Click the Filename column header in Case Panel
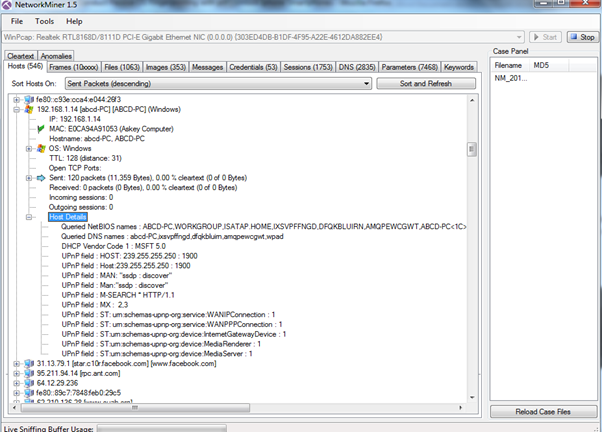Screen dimensions: 602x432 [x=509, y=65]
